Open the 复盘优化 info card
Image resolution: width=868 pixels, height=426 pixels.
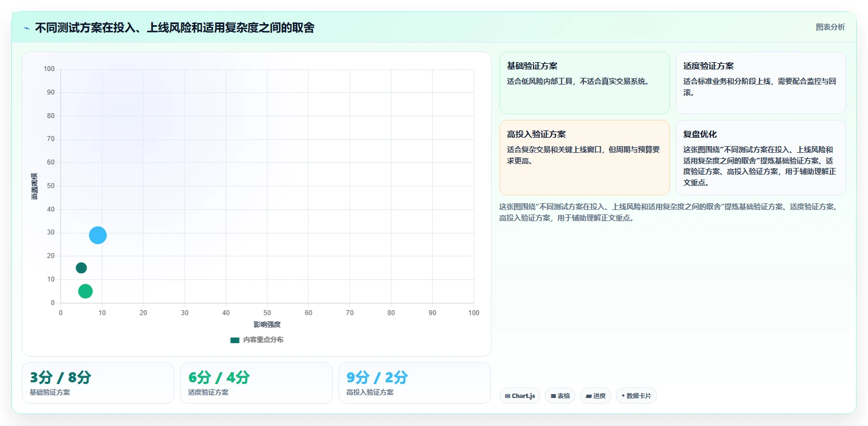coord(761,157)
